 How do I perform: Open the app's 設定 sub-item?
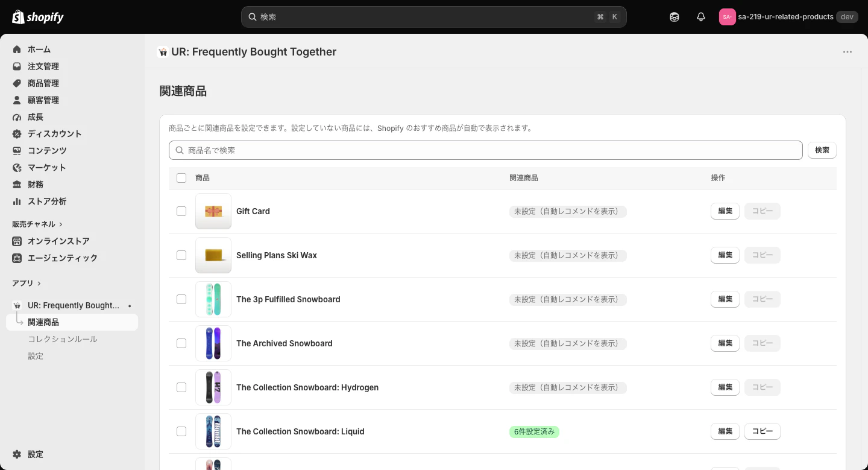pyautogui.click(x=36, y=356)
